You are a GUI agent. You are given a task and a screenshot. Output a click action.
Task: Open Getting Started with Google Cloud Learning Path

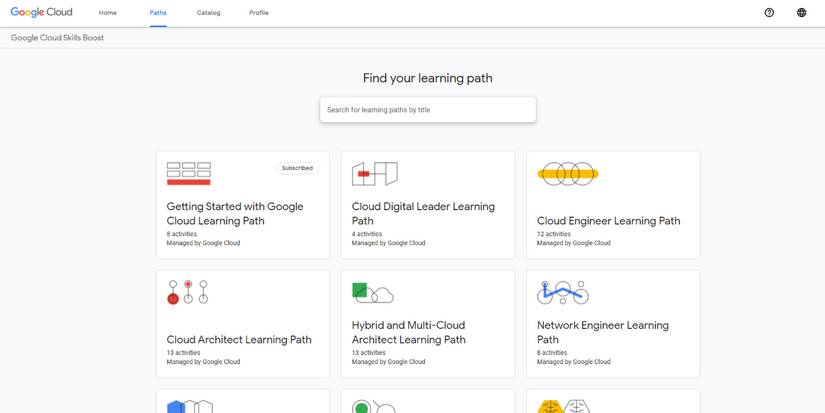235,213
